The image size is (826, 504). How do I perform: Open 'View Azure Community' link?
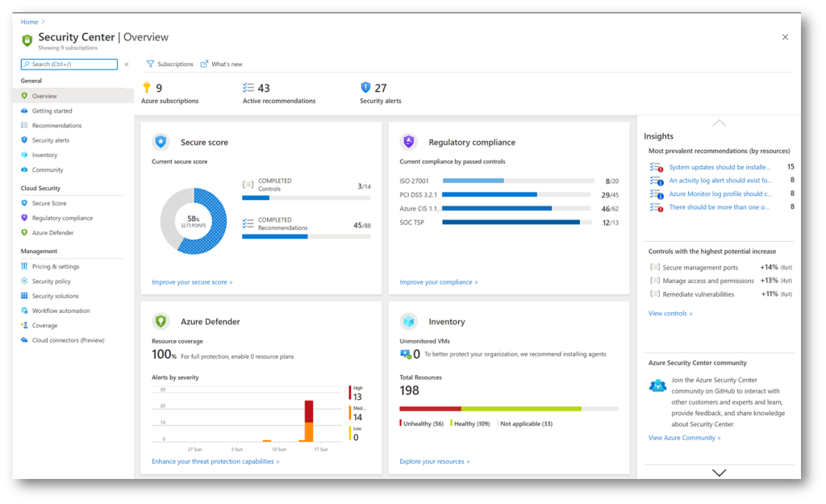tap(684, 438)
